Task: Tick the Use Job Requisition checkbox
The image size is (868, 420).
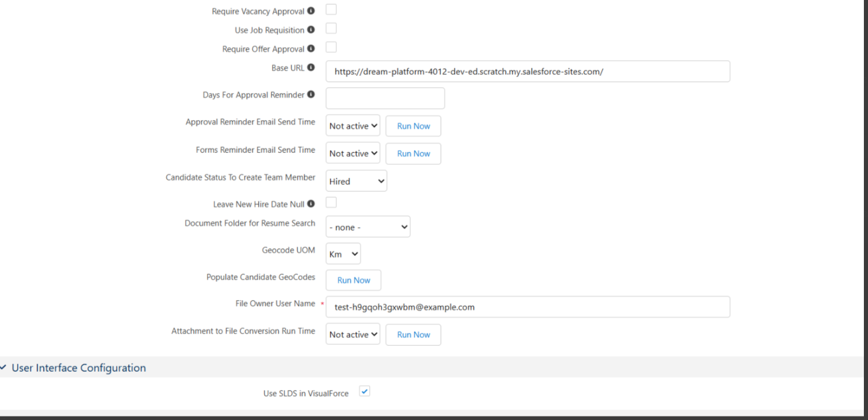Action: tap(331, 28)
